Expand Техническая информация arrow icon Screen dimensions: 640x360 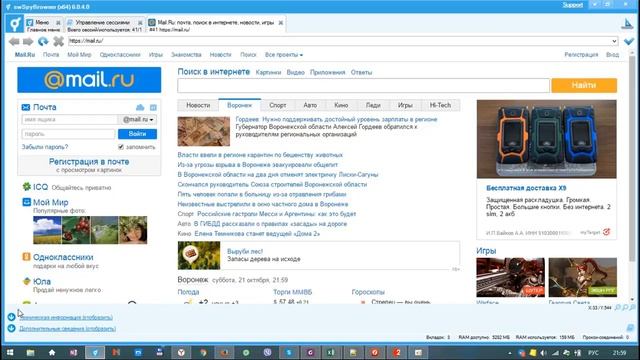tap(11, 317)
